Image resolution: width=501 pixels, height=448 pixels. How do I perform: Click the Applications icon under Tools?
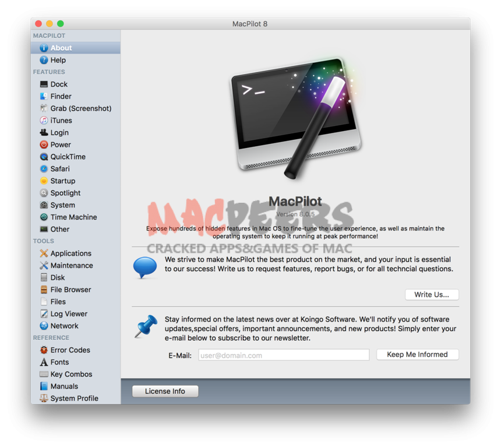44,253
